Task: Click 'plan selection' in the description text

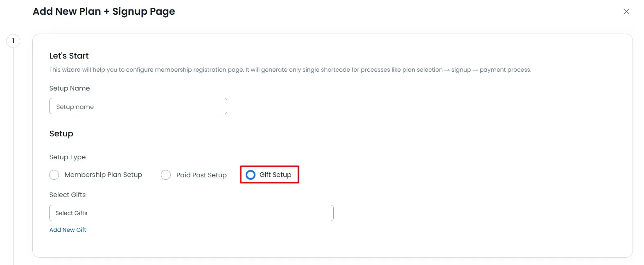Action: point(422,70)
